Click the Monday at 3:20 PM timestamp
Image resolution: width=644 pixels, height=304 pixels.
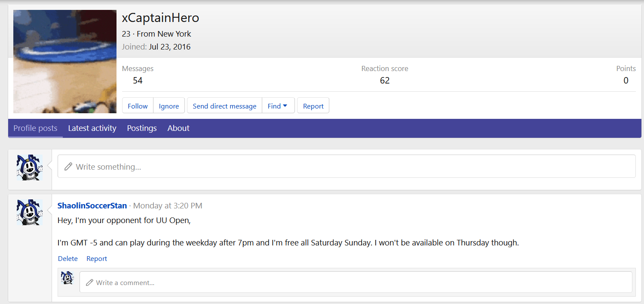tap(168, 206)
